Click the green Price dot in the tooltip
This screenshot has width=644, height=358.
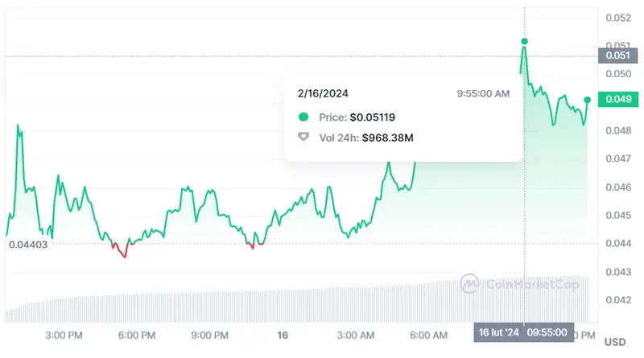303,117
